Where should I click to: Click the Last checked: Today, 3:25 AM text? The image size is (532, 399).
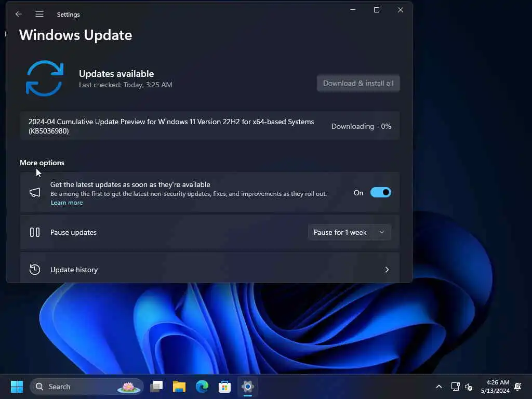[x=126, y=85]
